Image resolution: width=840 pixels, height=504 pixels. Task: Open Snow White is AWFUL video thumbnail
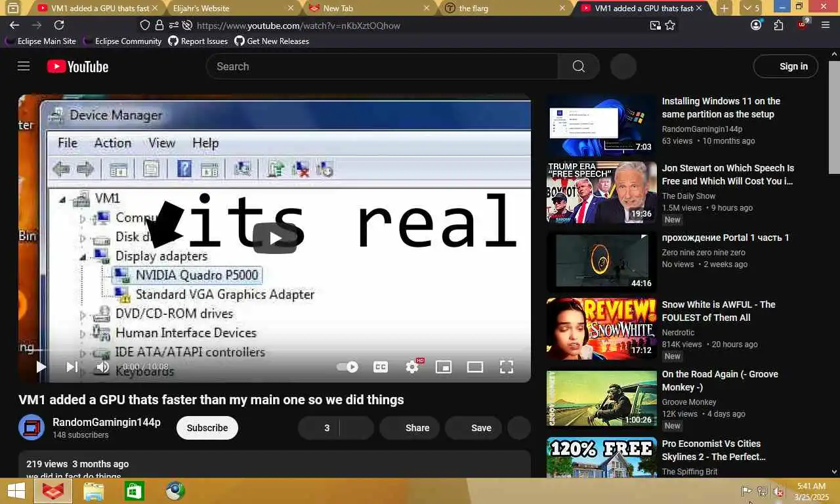pyautogui.click(x=602, y=329)
